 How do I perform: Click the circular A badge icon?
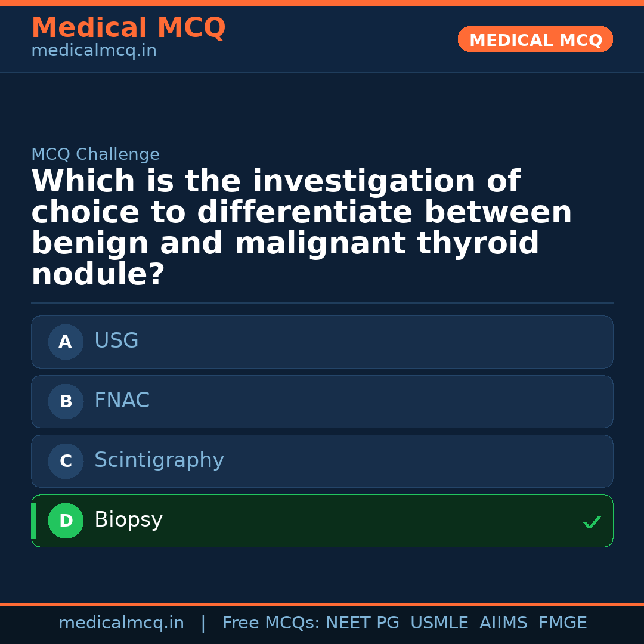click(x=66, y=342)
